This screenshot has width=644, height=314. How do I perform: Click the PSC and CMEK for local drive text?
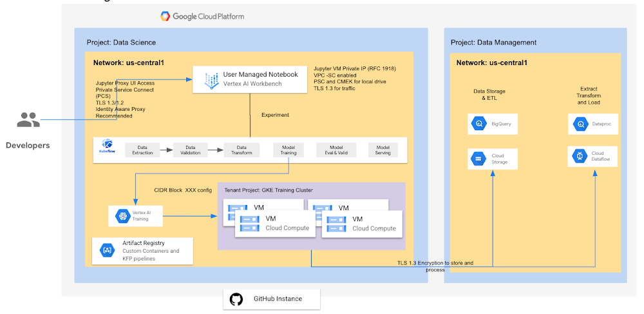click(350, 81)
